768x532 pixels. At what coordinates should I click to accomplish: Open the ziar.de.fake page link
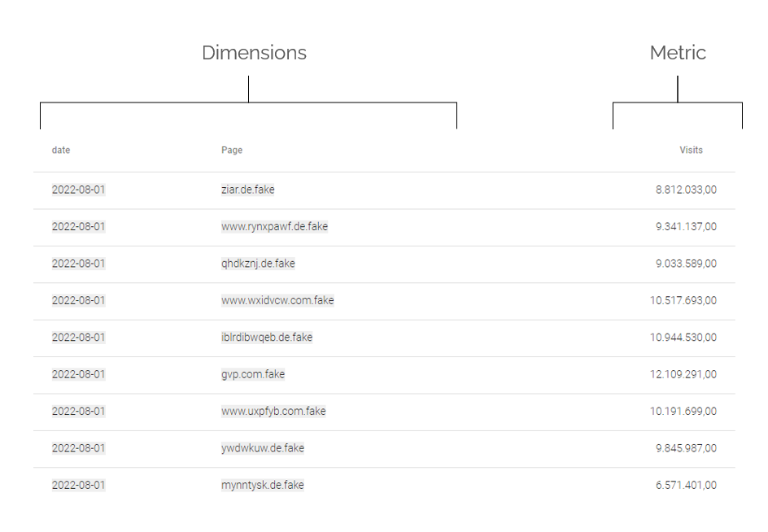[248, 190]
